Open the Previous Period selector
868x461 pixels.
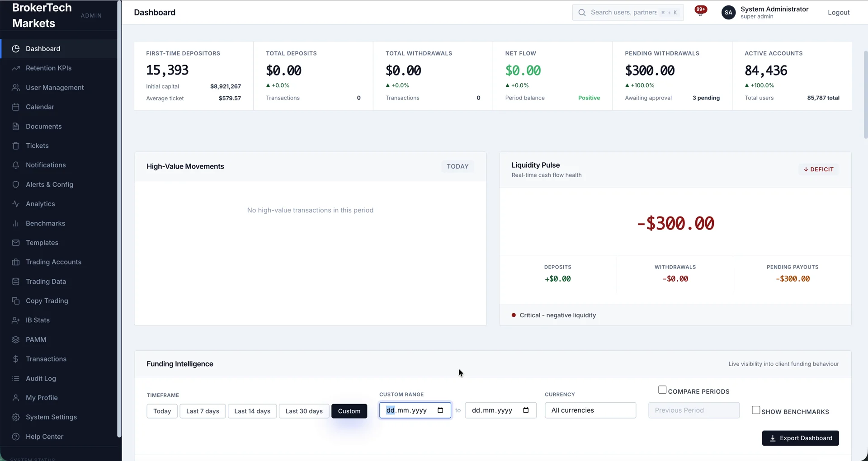693,410
